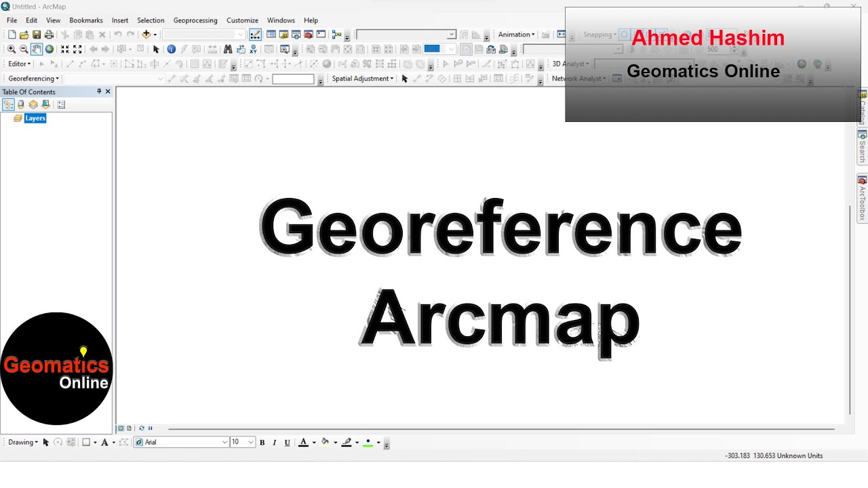Open the map scale combo box

click(203, 35)
